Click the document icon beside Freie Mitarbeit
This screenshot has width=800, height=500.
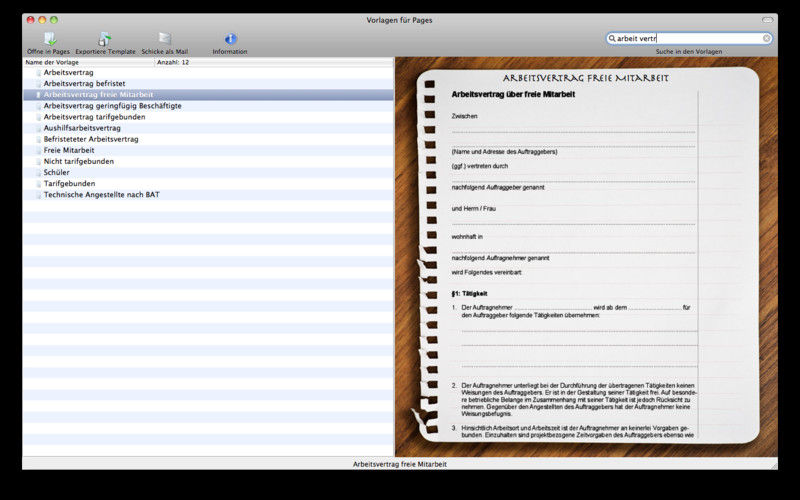(x=38, y=151)
